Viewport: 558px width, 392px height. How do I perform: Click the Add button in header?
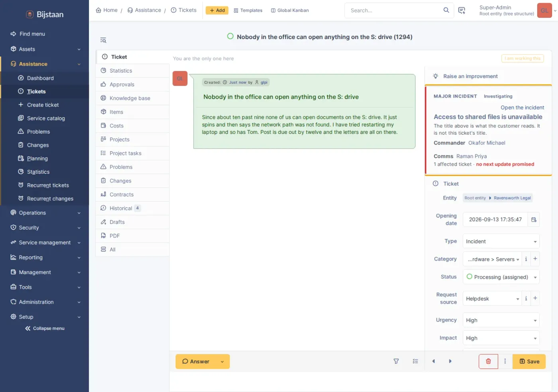[217, 10]
